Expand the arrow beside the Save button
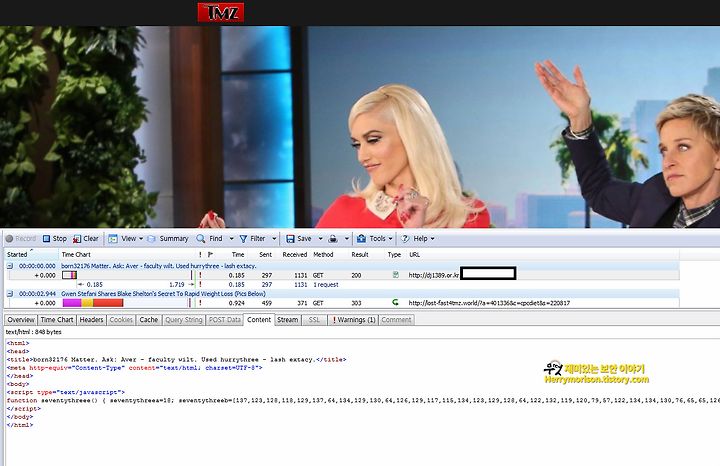 [x=321, y=239]
